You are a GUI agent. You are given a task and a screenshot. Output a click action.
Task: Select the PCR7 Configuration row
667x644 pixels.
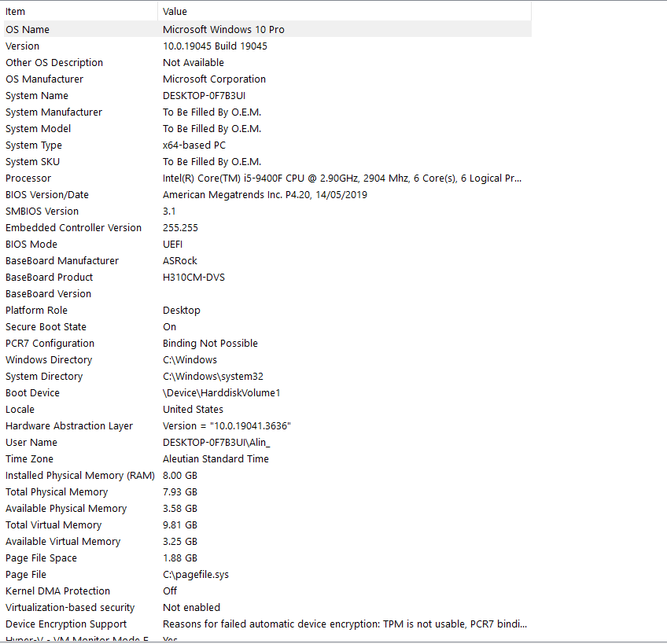(x=267, y=344)
